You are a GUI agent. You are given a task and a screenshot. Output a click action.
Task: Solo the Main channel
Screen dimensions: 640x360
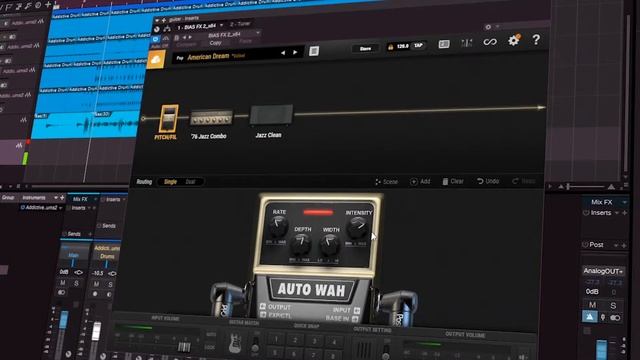point(76,283)
